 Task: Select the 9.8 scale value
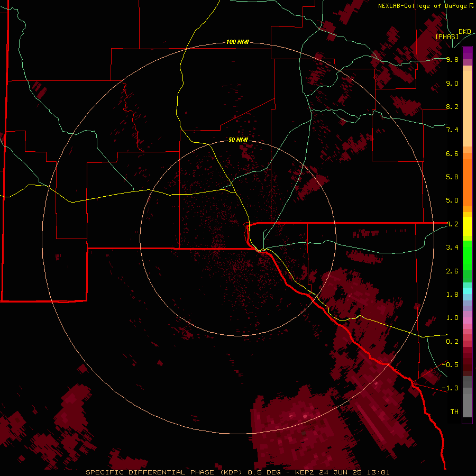(x=452, y=59)
